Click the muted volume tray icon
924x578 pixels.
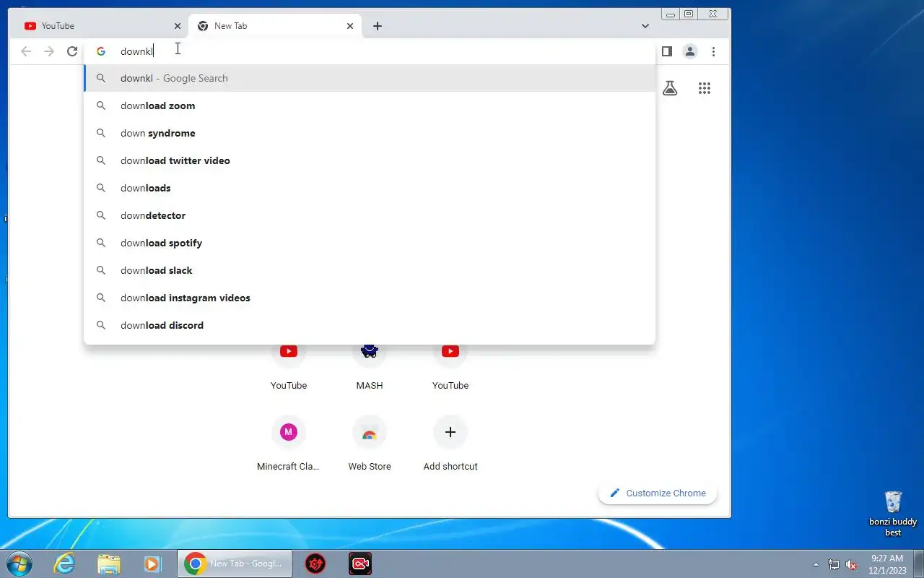click(x=851, y=564)
